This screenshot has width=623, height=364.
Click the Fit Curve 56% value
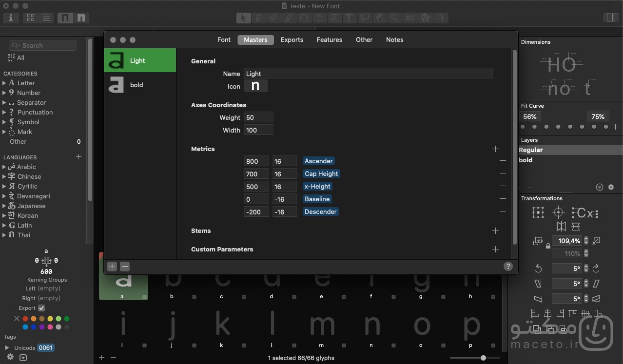[x=530, y=116]
